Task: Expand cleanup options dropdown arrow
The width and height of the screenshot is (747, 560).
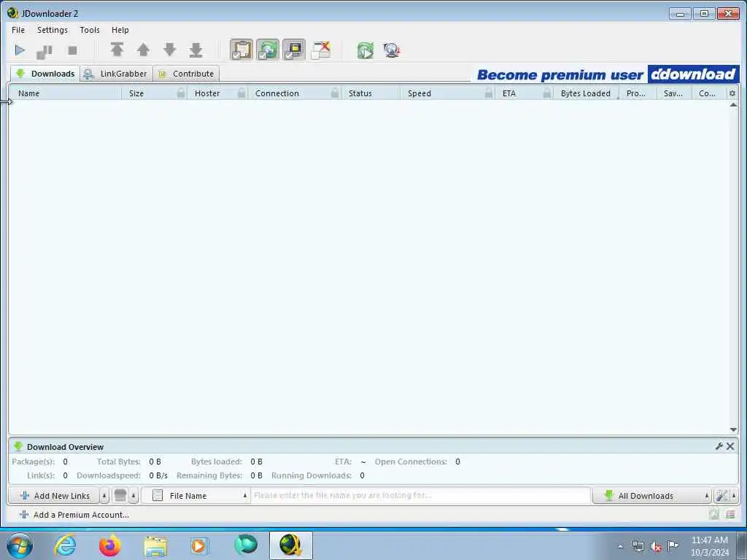Action: [133, 496]
